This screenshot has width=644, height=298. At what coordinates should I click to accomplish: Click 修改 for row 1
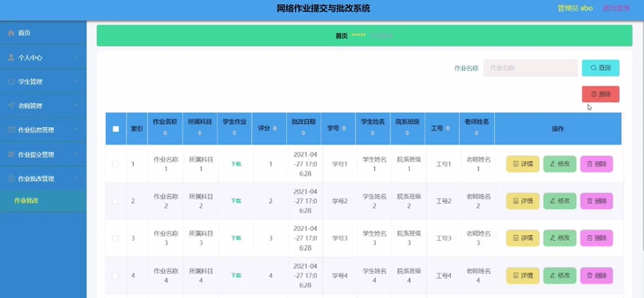point(560,164)
